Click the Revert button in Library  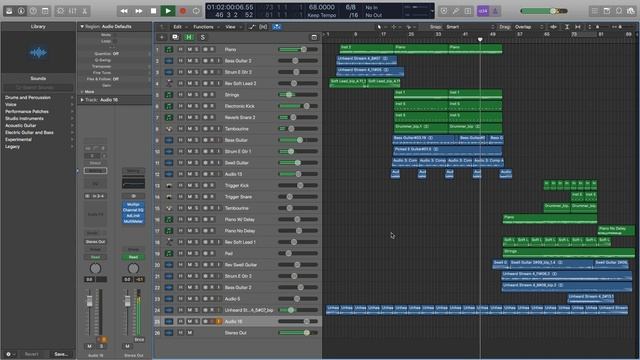(x=32, y=354)
